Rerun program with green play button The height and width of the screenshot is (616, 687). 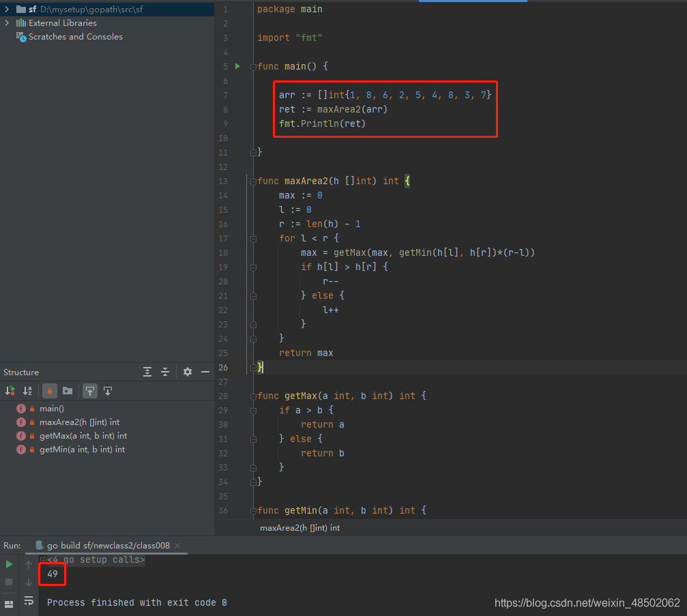click(9, 564)
